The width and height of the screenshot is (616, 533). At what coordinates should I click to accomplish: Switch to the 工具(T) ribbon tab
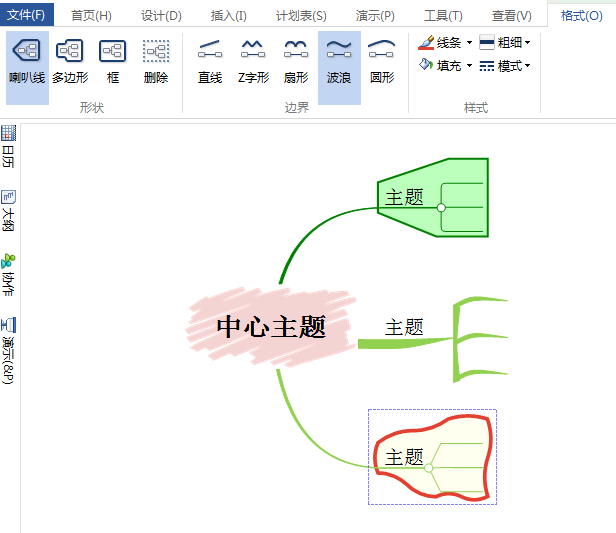443,16
